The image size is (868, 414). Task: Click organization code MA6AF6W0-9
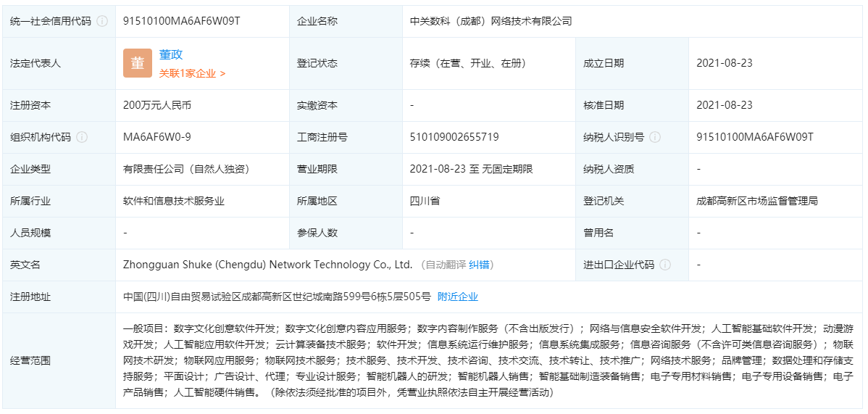coord(157,137)
